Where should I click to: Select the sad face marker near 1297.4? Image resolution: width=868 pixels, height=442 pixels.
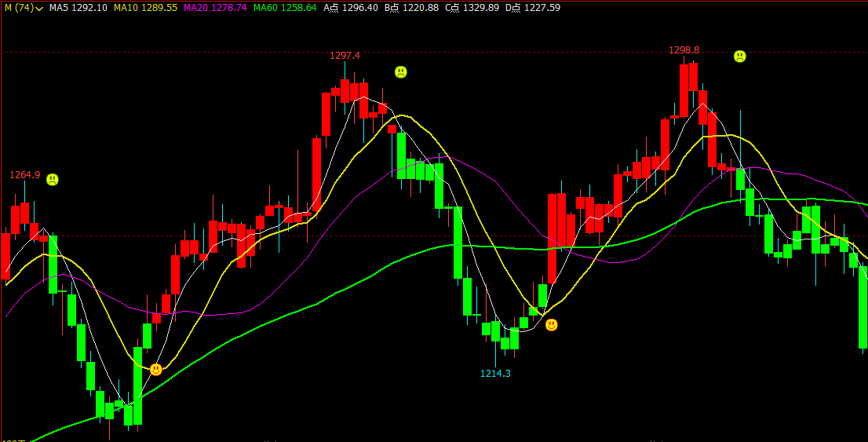coord(401,72)
